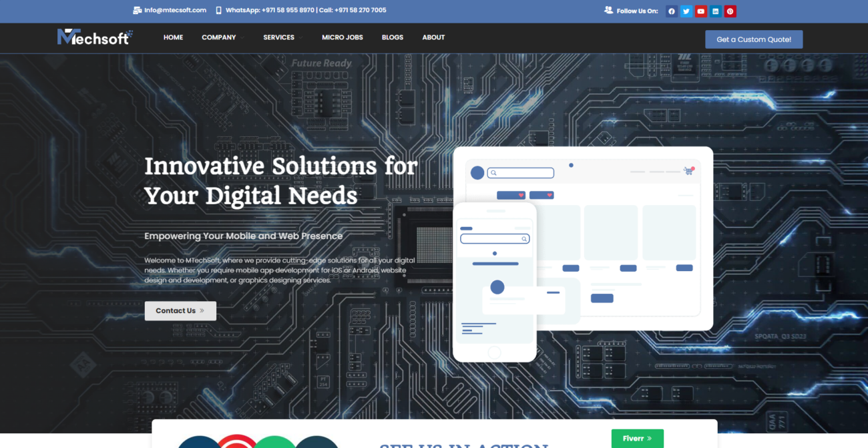This screenshot has width=868, height=448.
Task: Open the Pinterest social icon
Action: click(730, 11)
